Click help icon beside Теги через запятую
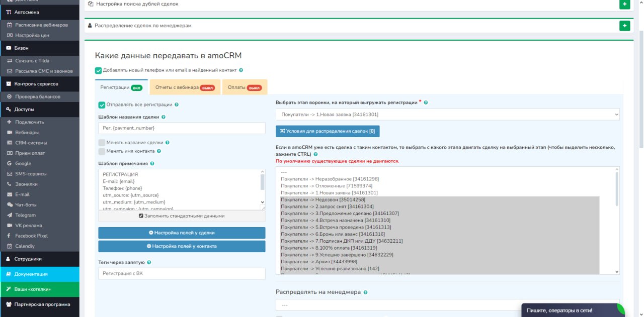The image size is (644, 317). click(x=149, y=262)
